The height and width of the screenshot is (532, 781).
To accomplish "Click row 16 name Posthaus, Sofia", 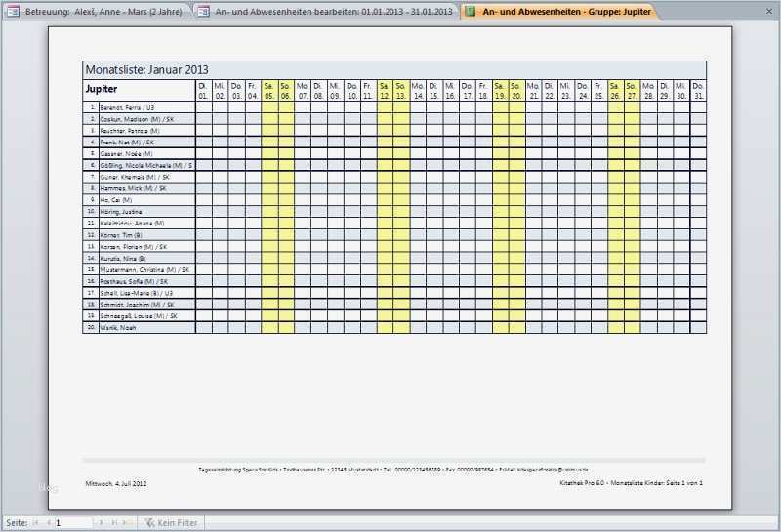I will (x=134, y=281).
